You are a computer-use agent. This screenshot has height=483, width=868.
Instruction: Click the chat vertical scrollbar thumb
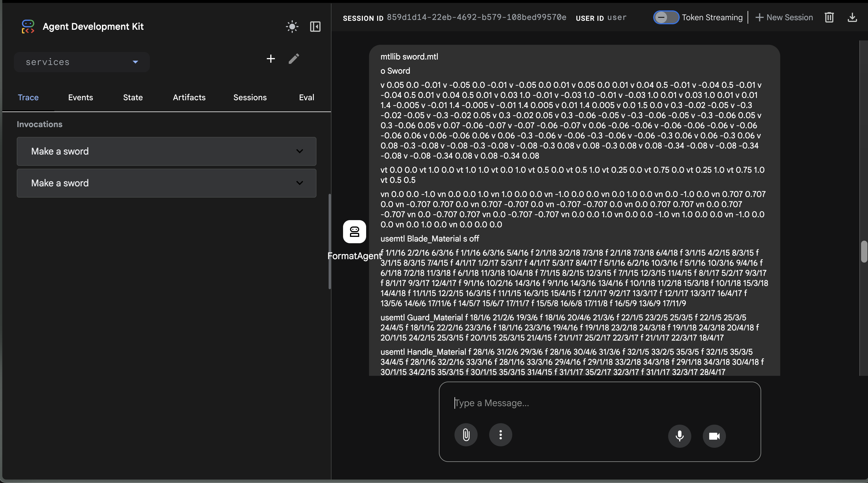[864, 251]
